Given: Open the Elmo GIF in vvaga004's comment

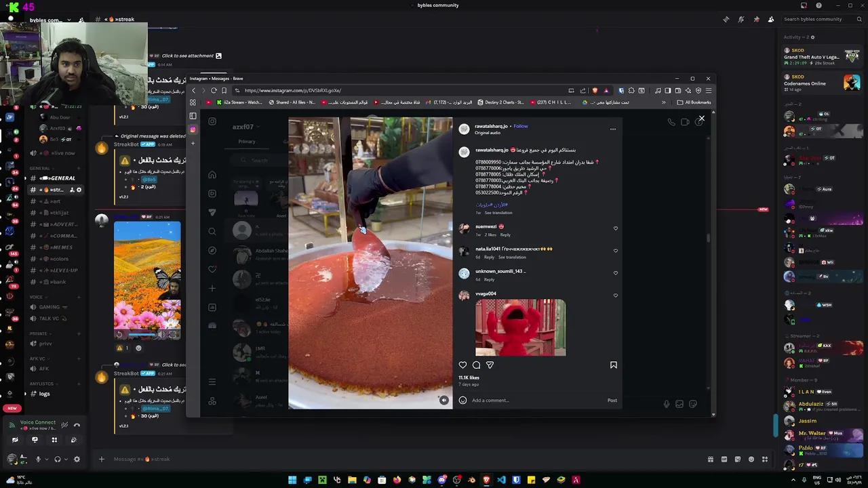Looking at the screenshot, I should pos(521,327).
